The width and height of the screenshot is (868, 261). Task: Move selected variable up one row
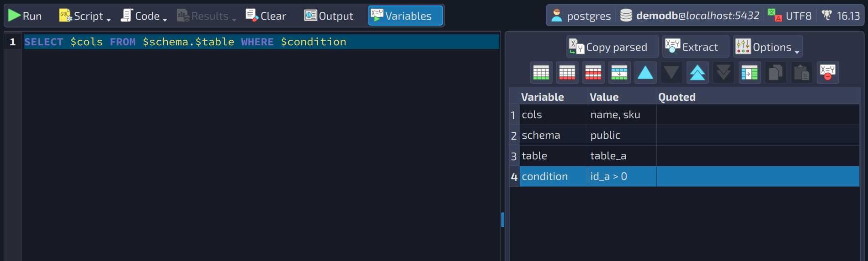tap(645, 72)
